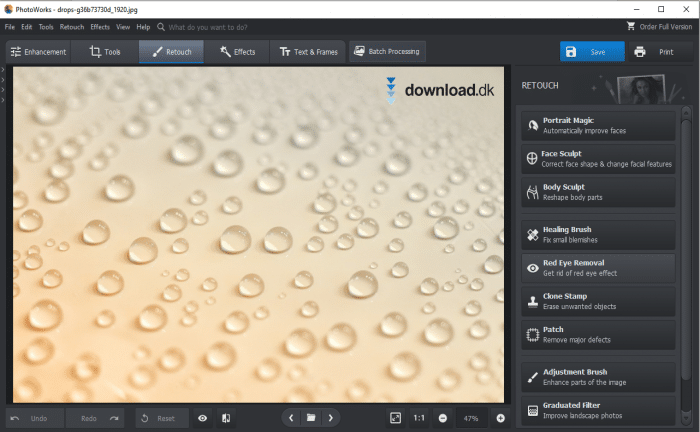Image resolution: width=700 pixels, height=432 pixels.
Task: Click the blue Save button
Action: [592, 52]
